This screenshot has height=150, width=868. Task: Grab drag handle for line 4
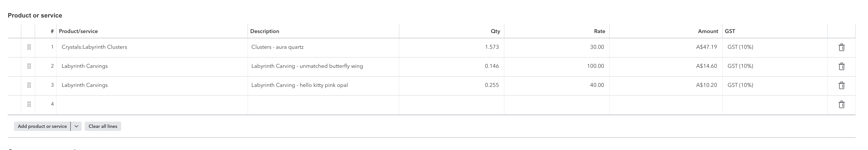coord(29,104)
